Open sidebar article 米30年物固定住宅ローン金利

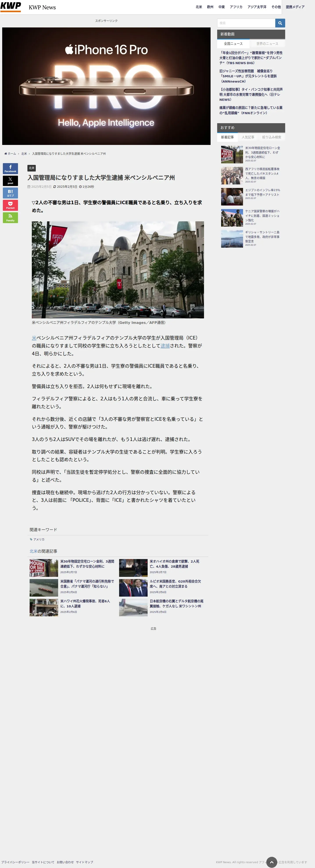coord(263,152)
